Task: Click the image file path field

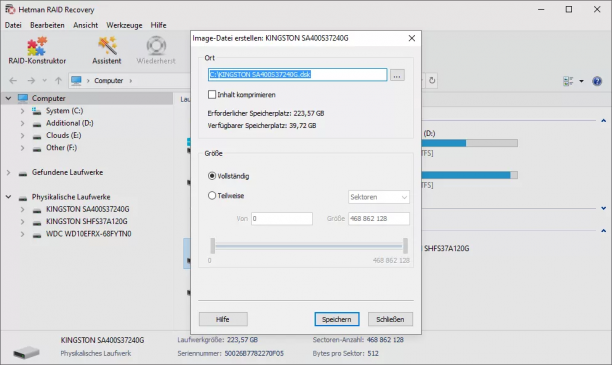Action: (297, 75)
